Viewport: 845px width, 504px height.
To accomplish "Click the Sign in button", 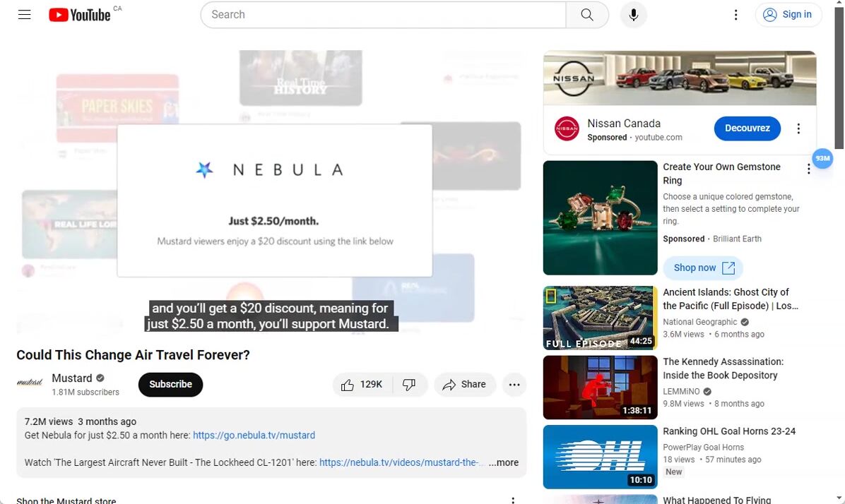I will (x=788, y=15).
